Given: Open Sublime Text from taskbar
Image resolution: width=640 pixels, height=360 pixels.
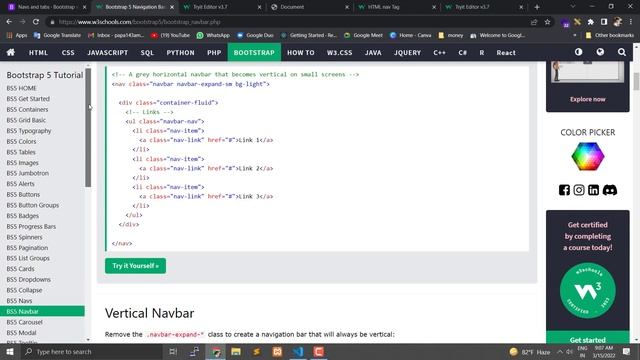Looking at the screenshot, I should pyautogui.click(x=256, y=351).
